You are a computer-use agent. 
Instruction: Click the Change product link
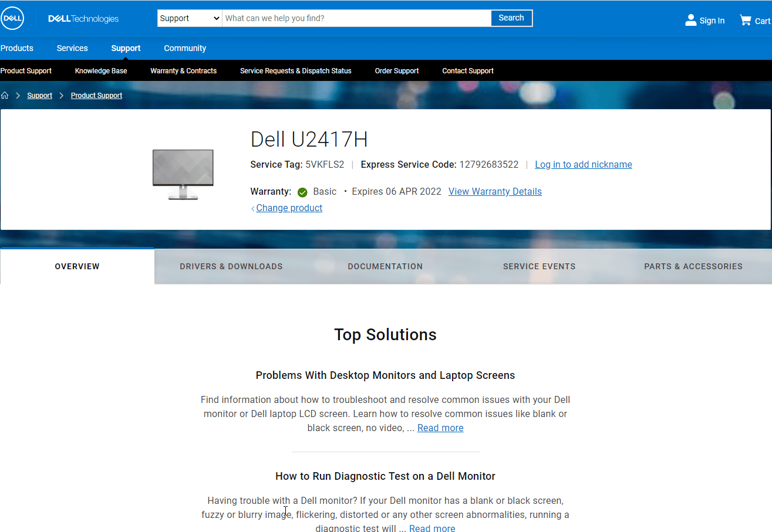coord(289,208)
